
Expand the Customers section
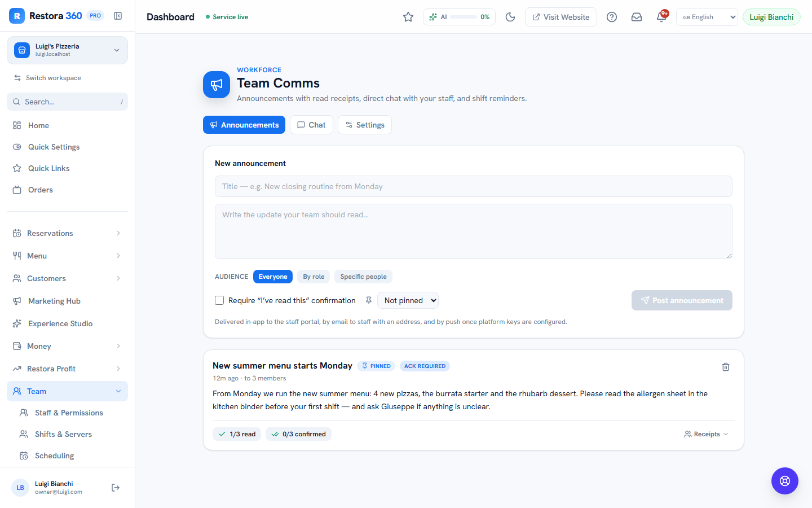(67, 278)
